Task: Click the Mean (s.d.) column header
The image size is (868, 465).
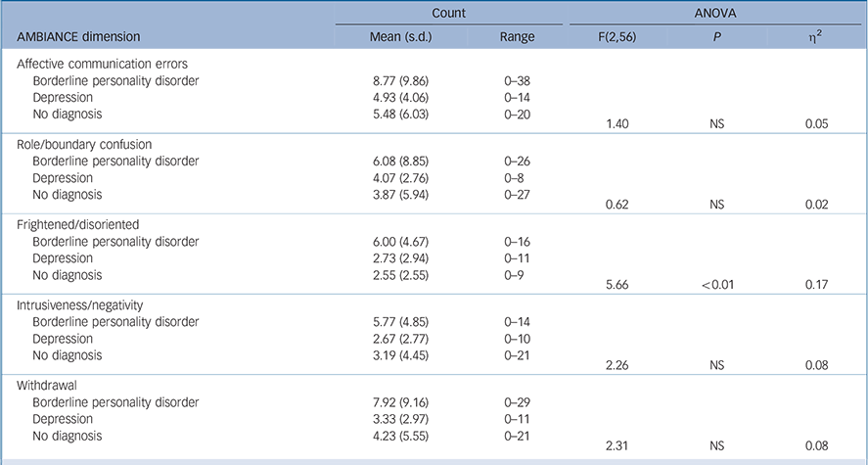Action: (392, 37)
